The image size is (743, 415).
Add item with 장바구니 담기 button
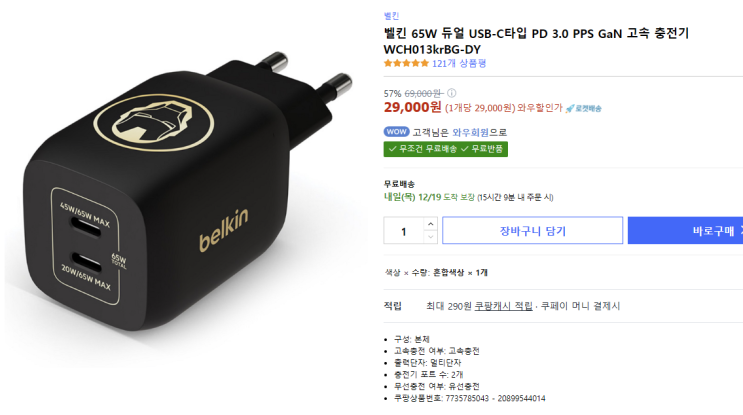point(533,231)
